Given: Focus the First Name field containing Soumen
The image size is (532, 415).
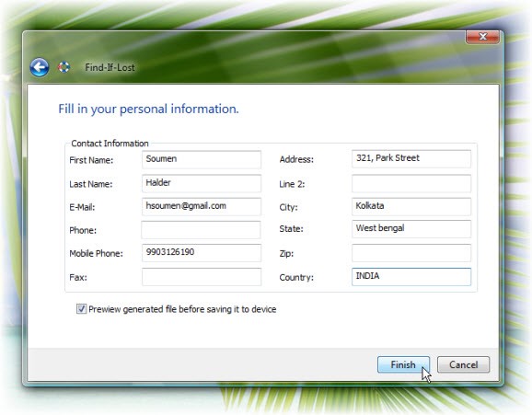Looking at the screenshot, I should 202,159.
